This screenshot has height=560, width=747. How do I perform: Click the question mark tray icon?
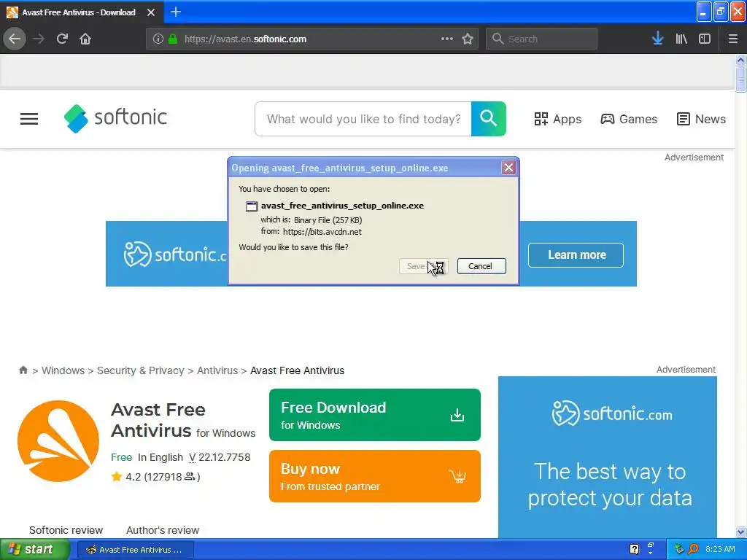[634, 549]
